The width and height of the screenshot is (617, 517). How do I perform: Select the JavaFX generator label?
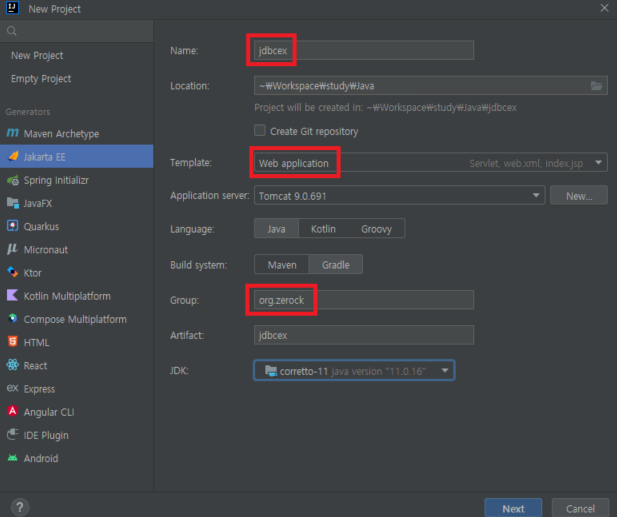[x=38, y=203]
